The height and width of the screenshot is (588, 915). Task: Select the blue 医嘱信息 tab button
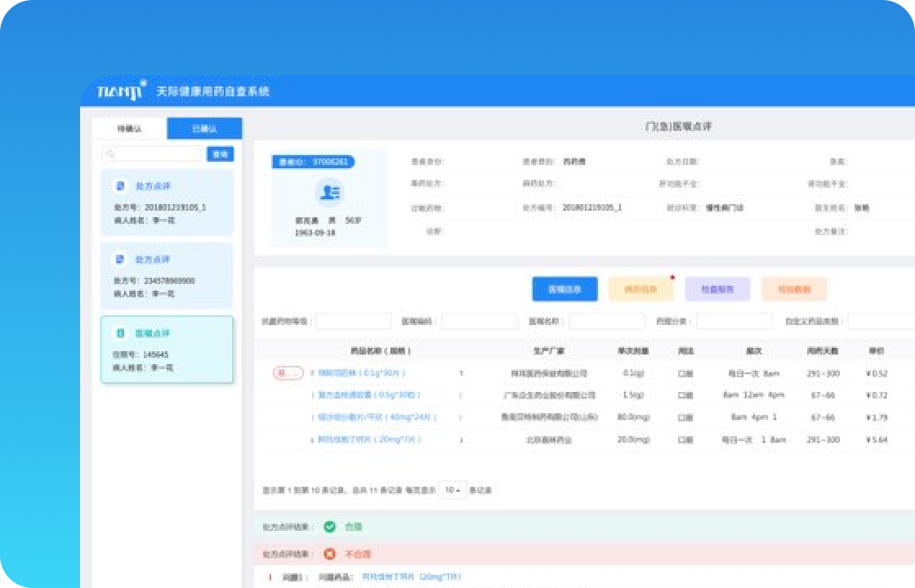pos(565,289)
